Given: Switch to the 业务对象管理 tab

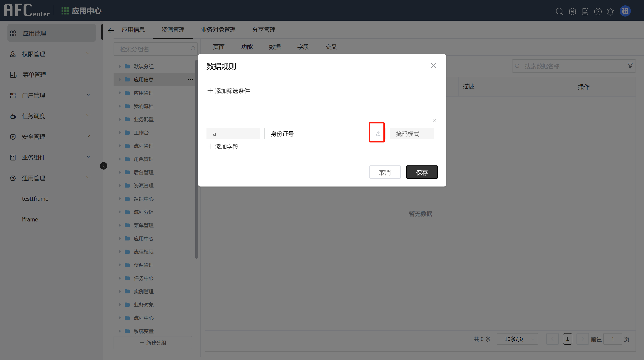Looking at the screenshot, I should pyautogui.click(x=218, y=30).
